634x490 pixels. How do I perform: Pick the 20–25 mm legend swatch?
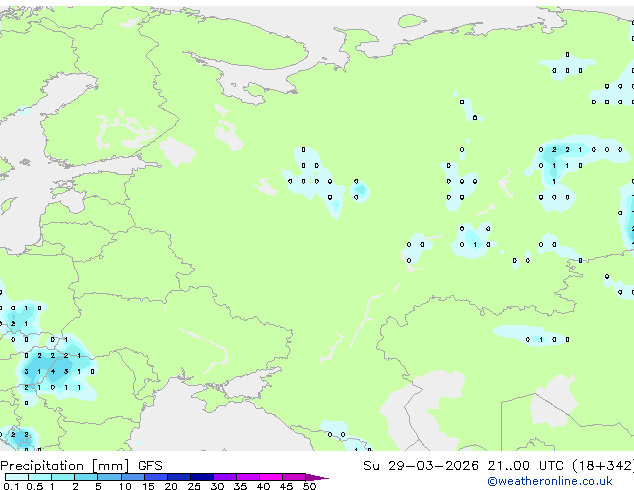point(179,477)
